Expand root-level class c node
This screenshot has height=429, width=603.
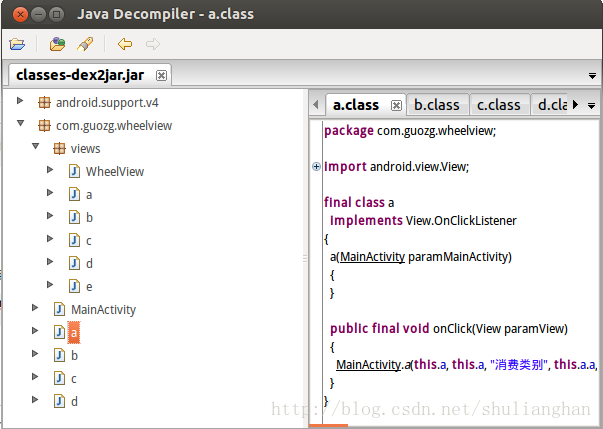(35, 376)
